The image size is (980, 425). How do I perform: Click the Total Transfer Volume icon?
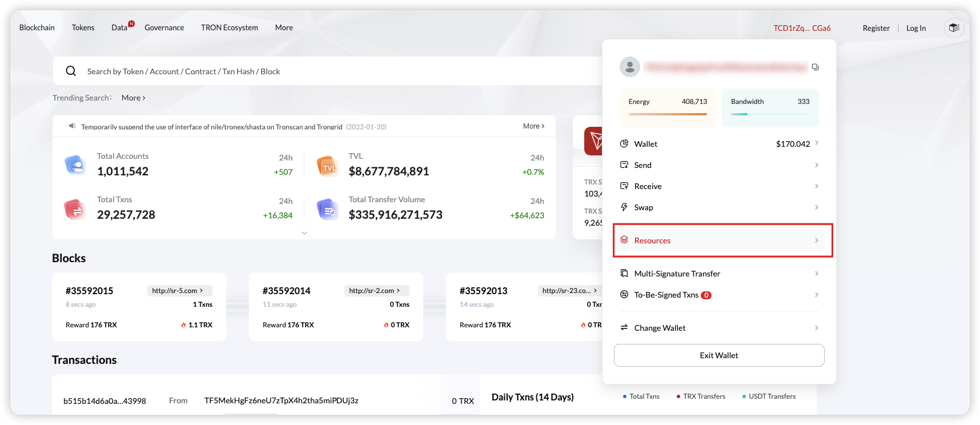click(x=327, y=210)
